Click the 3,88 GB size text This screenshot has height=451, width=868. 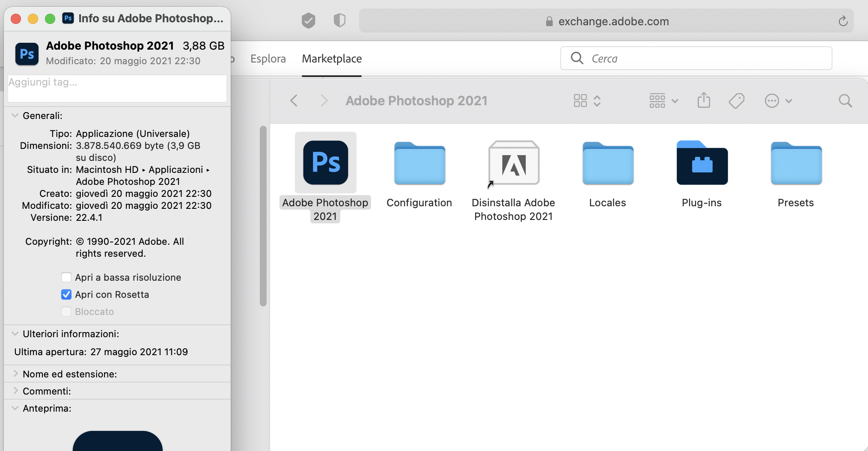coord(204,46)
